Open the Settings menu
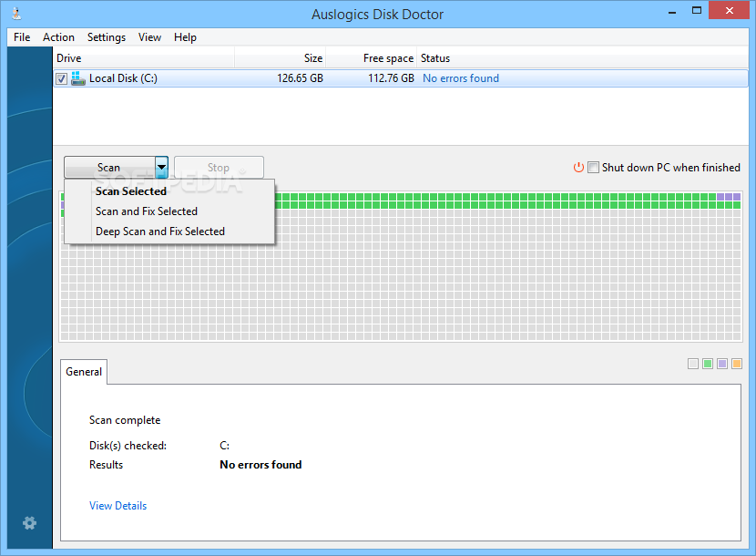Viewport: 756px width, 556px height. pos(106,37)
